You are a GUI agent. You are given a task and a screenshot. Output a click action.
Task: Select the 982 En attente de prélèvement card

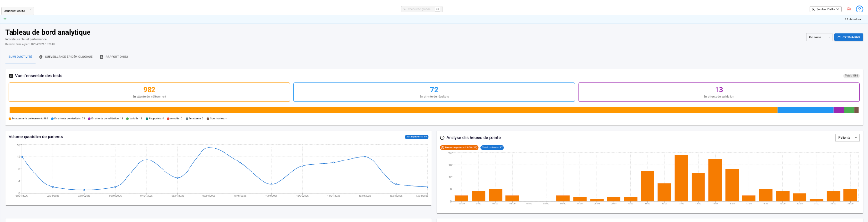click(x=149, y=92)
